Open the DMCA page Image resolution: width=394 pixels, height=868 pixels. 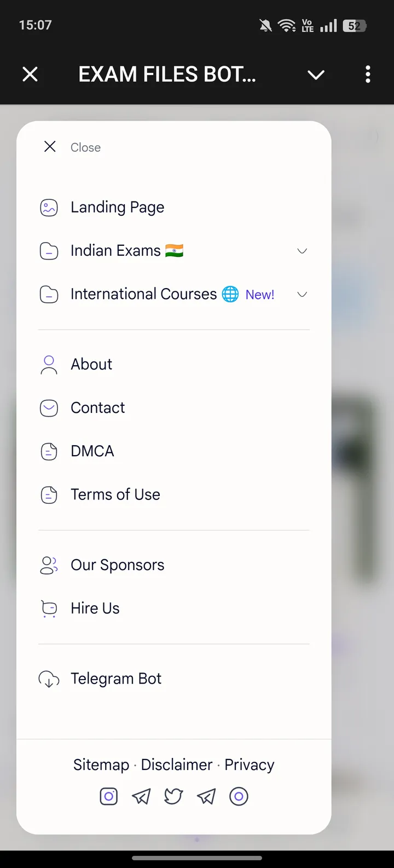point(92,451)
